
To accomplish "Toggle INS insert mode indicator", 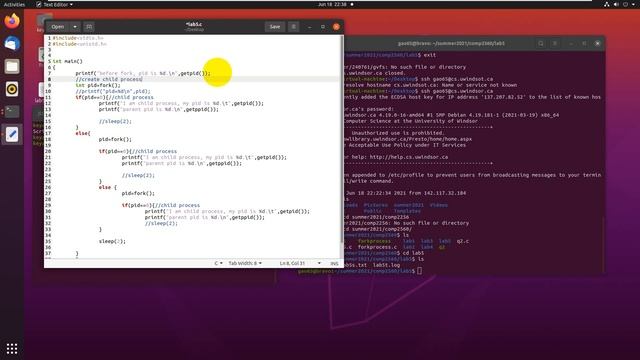I will 334,263.
